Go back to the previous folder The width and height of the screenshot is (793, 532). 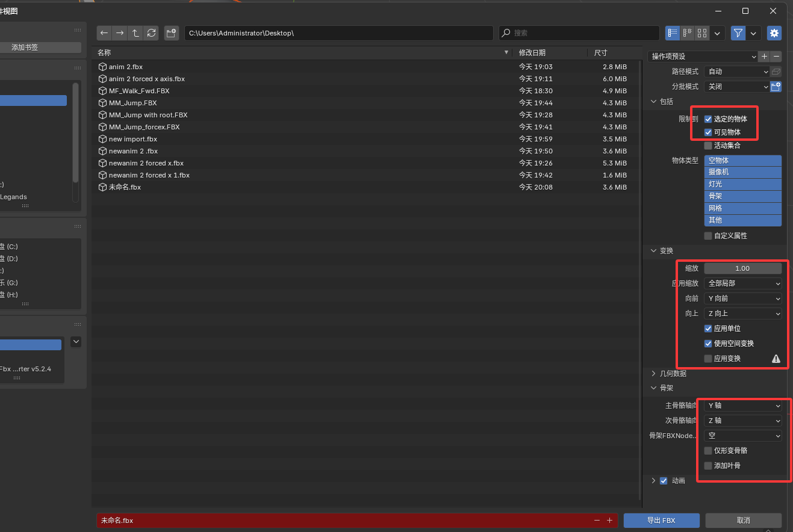pyautogui.click(x=104, y=33)
